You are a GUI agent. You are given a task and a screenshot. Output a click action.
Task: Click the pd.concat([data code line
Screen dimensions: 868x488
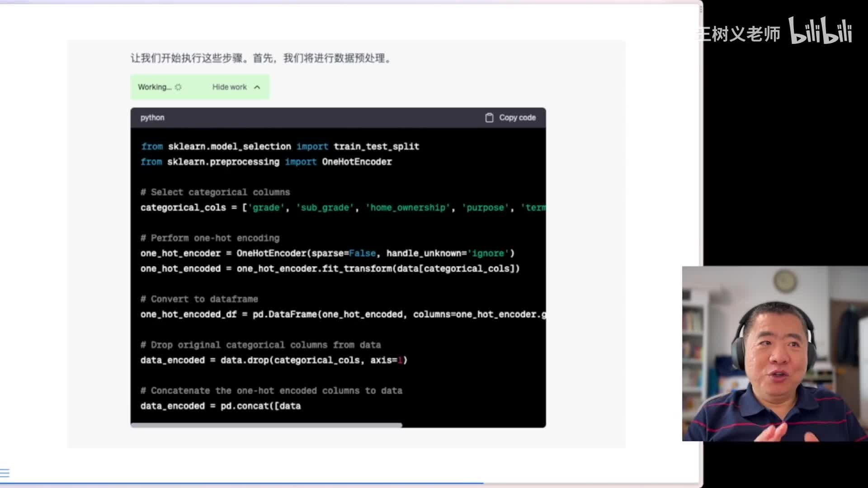click(221, 406)
